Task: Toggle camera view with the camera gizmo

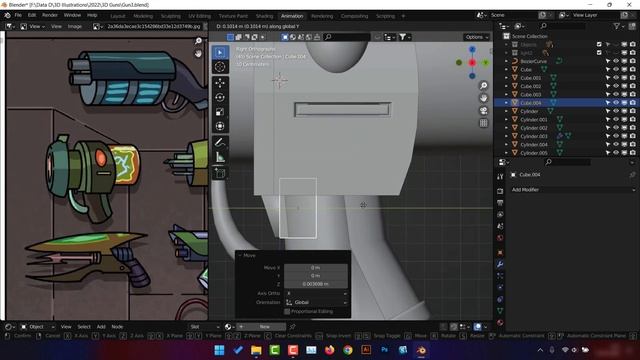Action: (484, 111)
